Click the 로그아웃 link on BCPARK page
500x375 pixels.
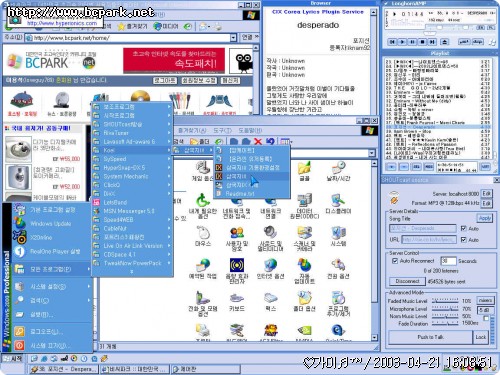coord(165,80)
